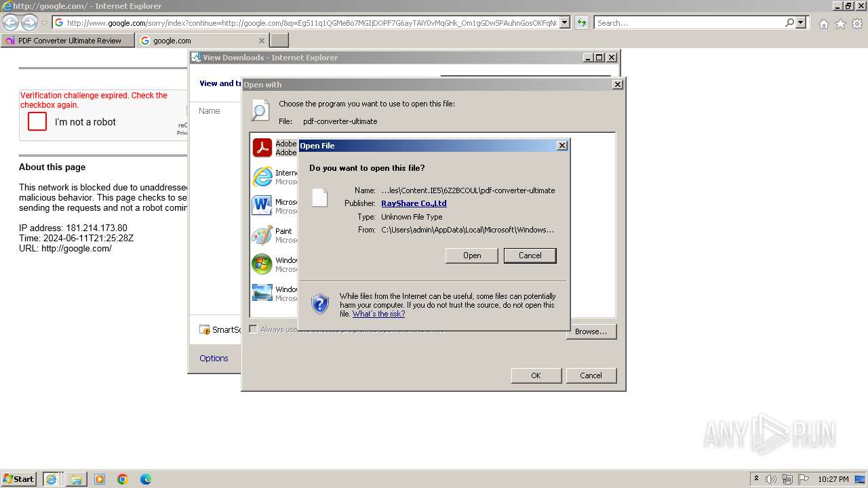The width and height of the screenshot is (868, 488).
Task: Click Open in the Open File dialog
Action: 472,256
